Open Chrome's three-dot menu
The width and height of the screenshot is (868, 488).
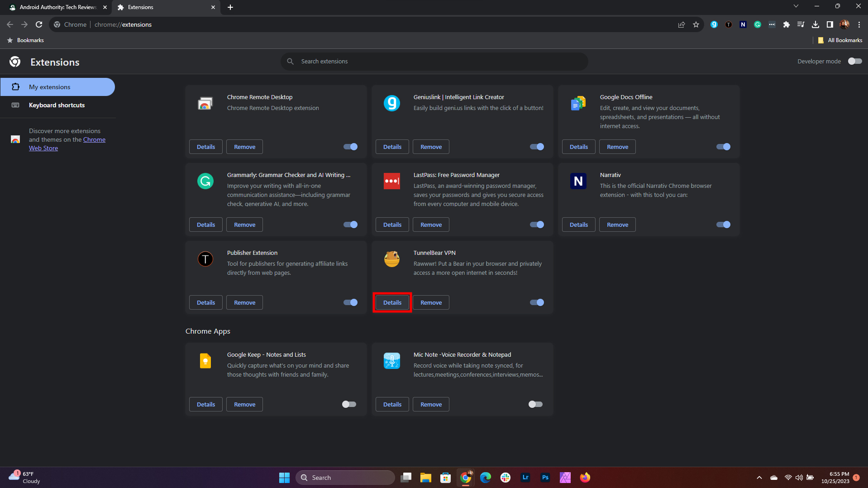859,24
